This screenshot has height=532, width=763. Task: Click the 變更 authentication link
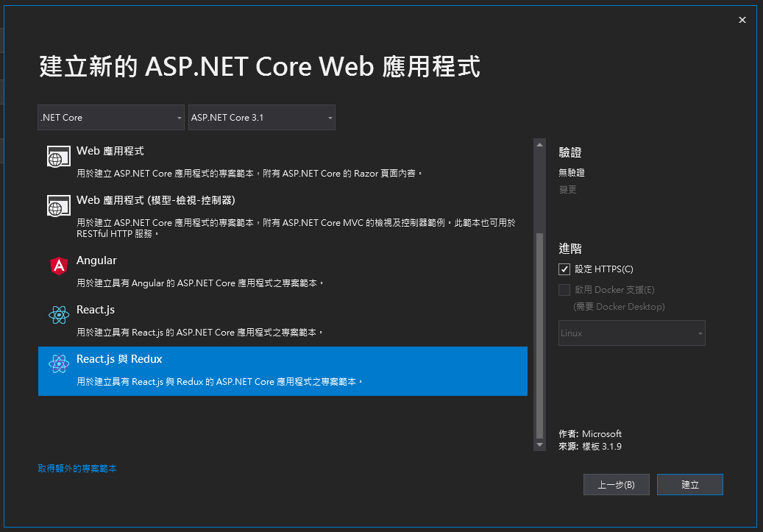point(567,189)
